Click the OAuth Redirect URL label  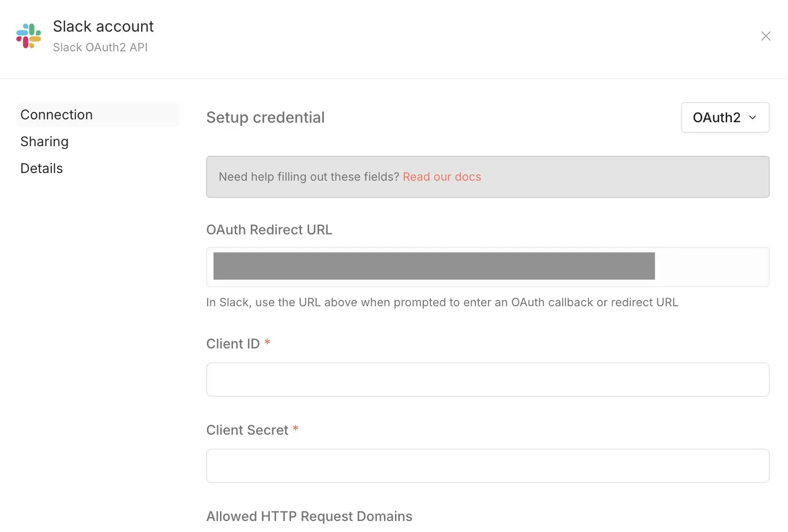click(x=269, y=230)
